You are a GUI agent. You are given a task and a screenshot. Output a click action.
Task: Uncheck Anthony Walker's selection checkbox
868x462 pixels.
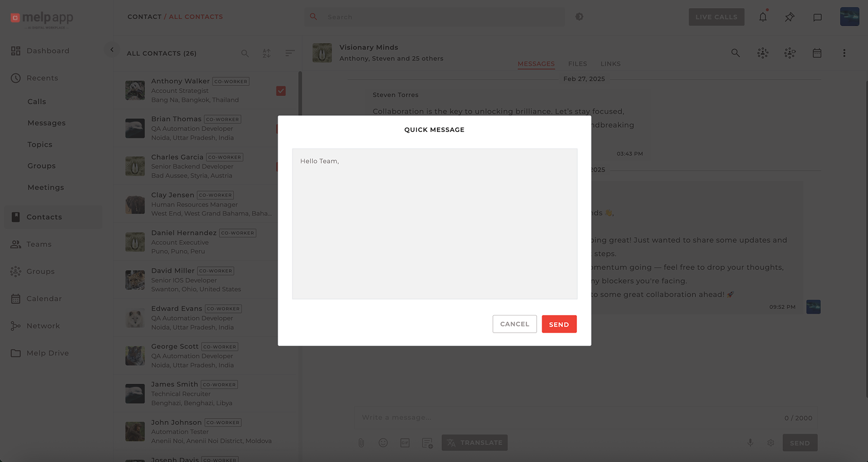click(x=281, y=91)
